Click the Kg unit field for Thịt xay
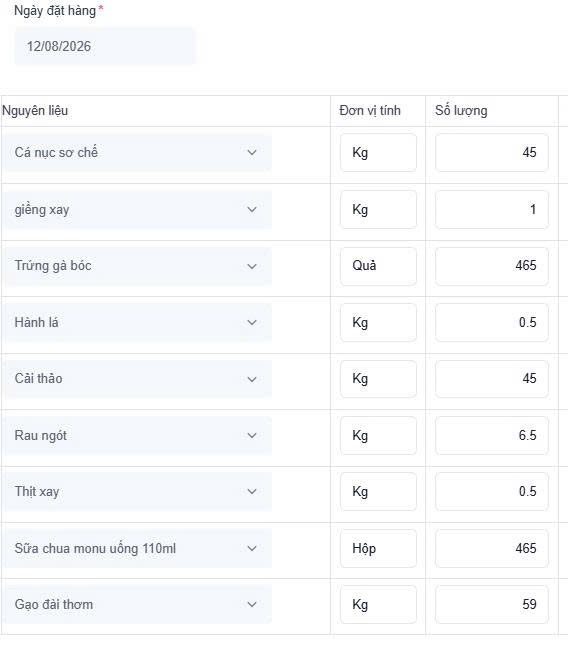The width and height of the screenshot is (568, 645). (x=378, y=492)
